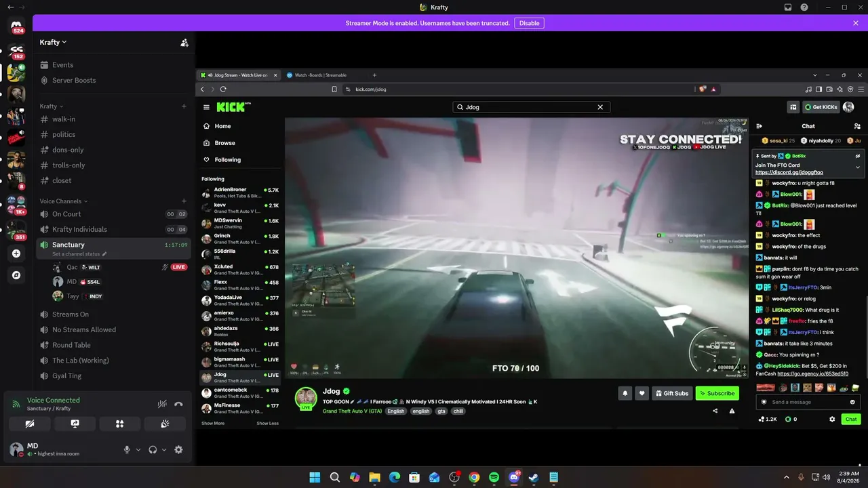
Task: Click Show Less under the Following list
Action: 267,424
